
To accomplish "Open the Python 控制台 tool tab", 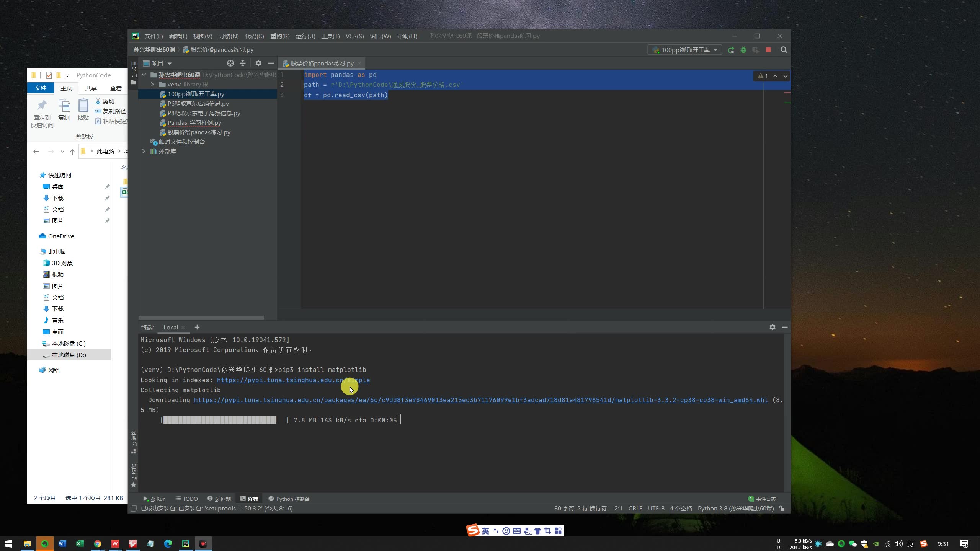I will pyautogui.click(x=289, y=499).
